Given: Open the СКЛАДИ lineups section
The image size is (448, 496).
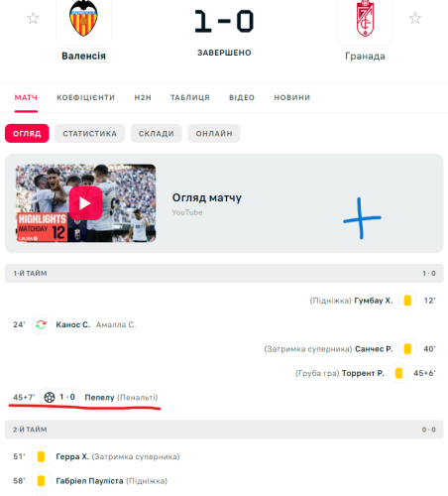Looking at the screenshot, I should click(157, 134).
